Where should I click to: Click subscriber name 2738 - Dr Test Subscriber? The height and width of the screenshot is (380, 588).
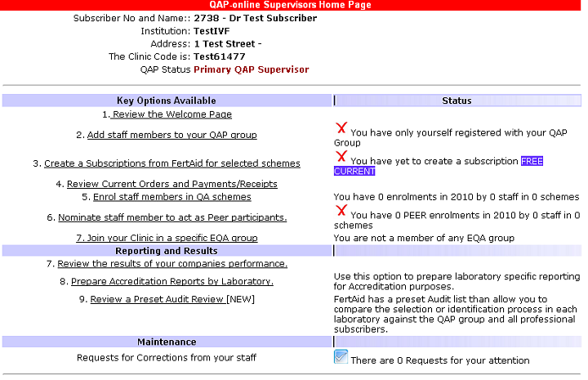tap(256, 18)
